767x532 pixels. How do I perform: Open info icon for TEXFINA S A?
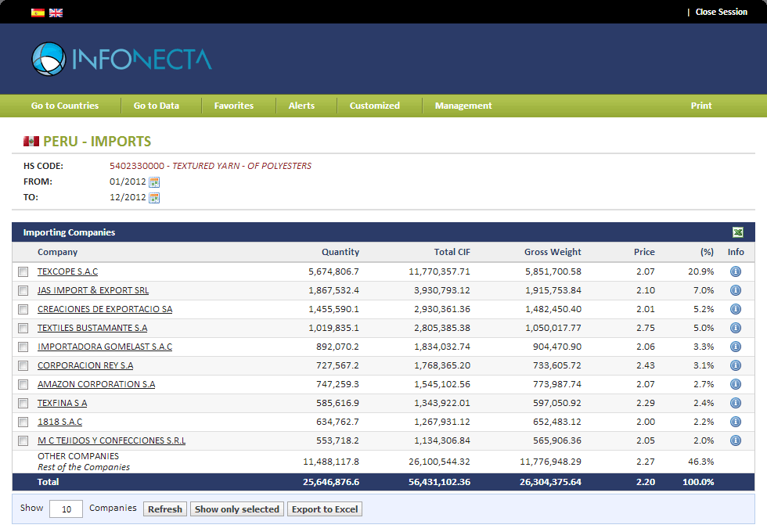[735, 403]
